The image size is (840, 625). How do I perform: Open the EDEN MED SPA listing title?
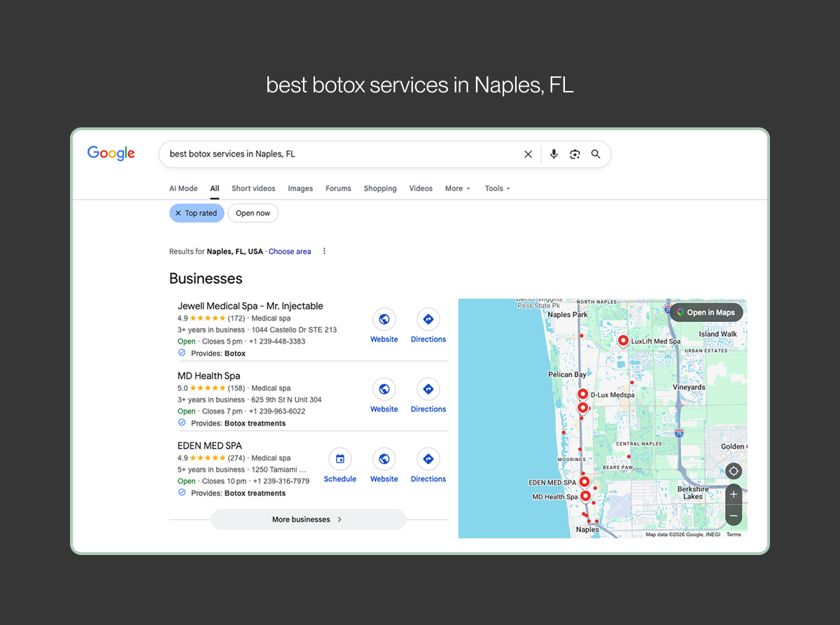[209, 446]
